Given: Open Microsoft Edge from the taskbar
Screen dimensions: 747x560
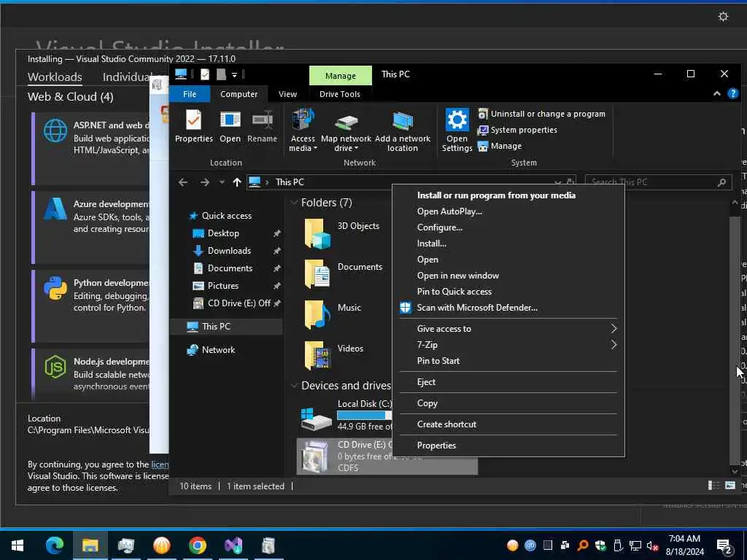Looking at the screenshot, I should [54, 545].
